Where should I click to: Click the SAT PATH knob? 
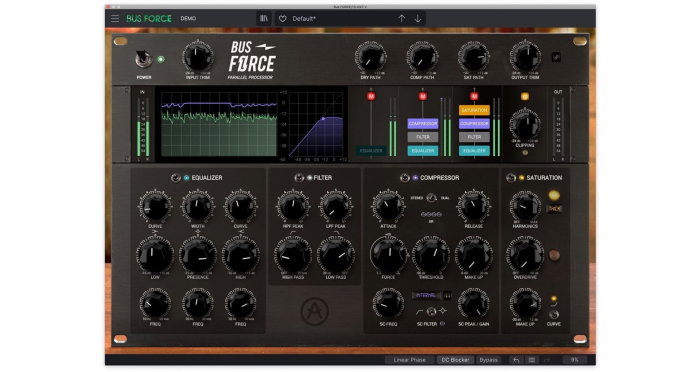[x=474, y=57]
